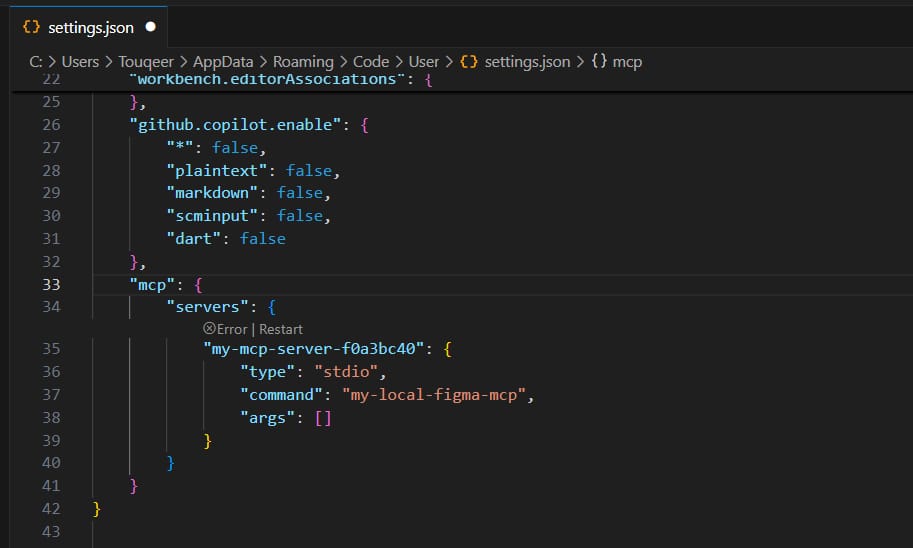The height and width of the screenshot is (548, 913).
Task: Click the error circle icon above server entry
Action: pos(208,329)
